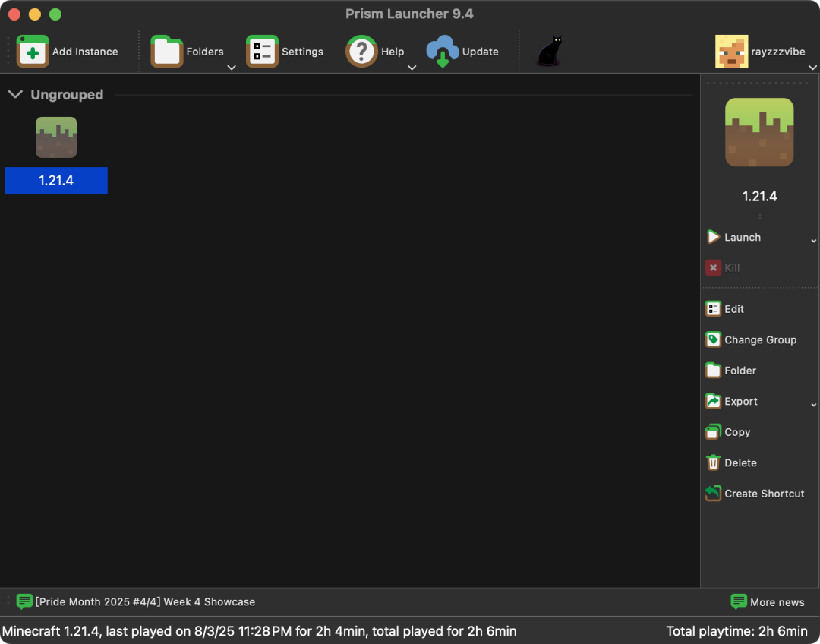Click the More news button label

click(777, 602)
